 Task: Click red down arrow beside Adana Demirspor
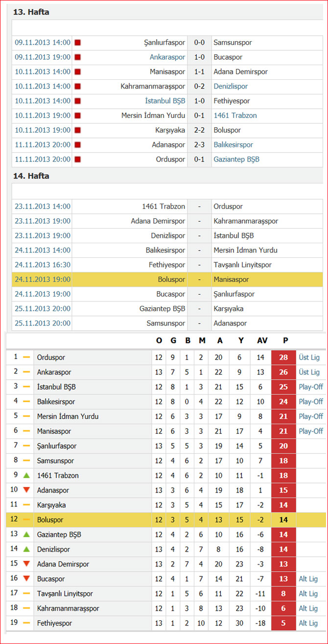[26, 564]
